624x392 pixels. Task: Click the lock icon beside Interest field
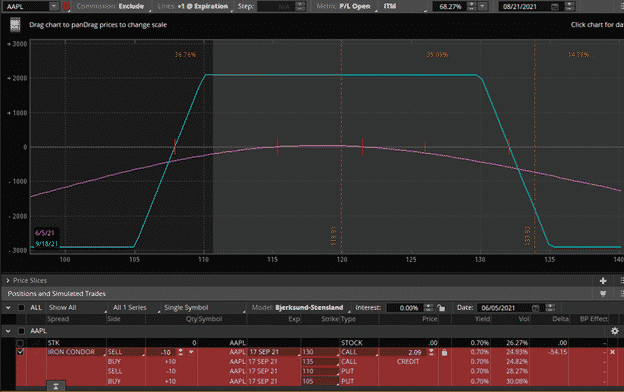tap(441, 308)
